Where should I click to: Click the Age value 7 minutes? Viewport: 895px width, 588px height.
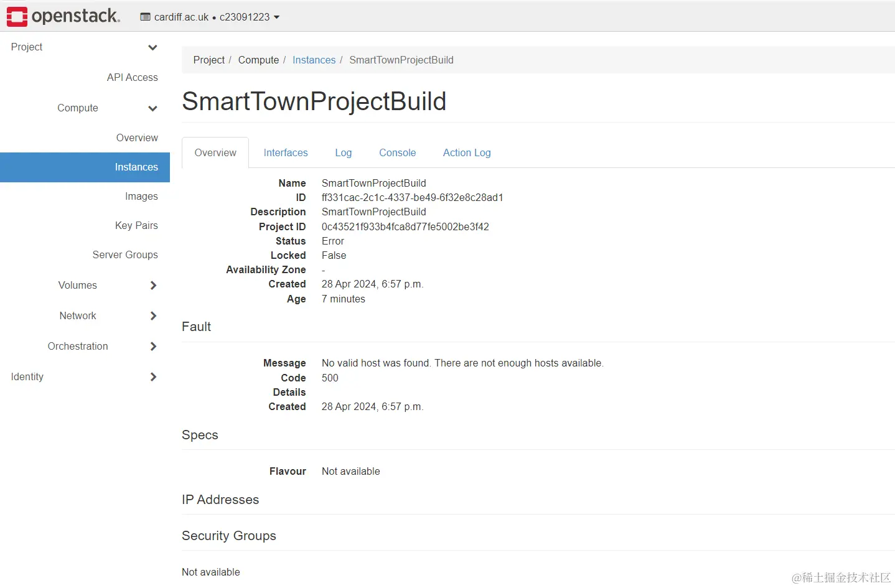[x=344, y=299]
